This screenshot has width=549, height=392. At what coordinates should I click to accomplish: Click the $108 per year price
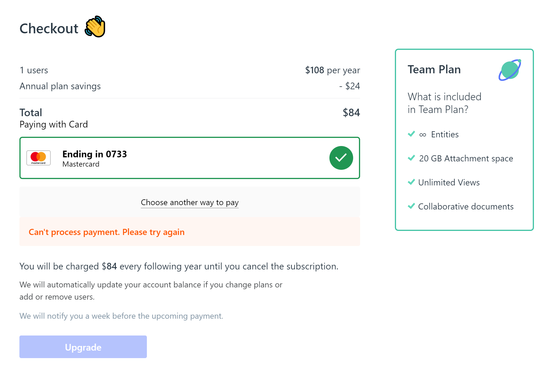pyautogui.click(x=332, y=70)
